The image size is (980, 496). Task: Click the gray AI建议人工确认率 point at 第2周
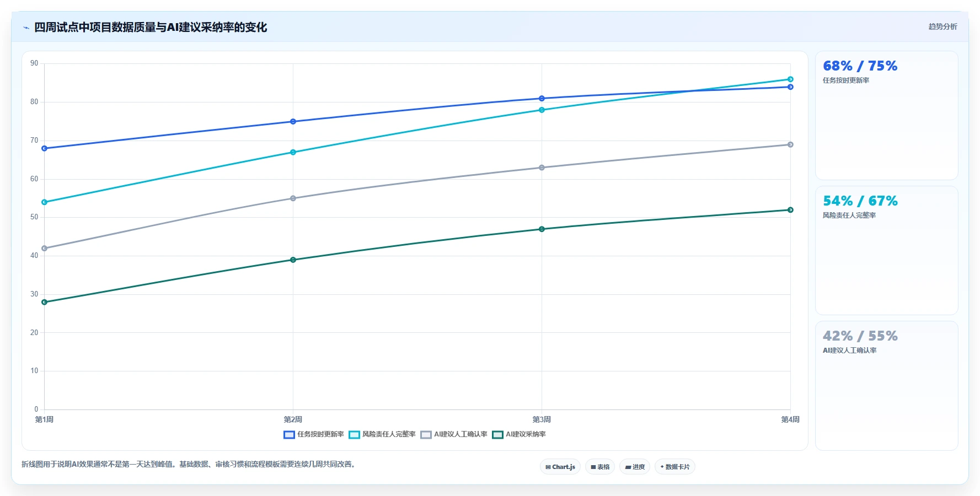click(x=293, y=198)
